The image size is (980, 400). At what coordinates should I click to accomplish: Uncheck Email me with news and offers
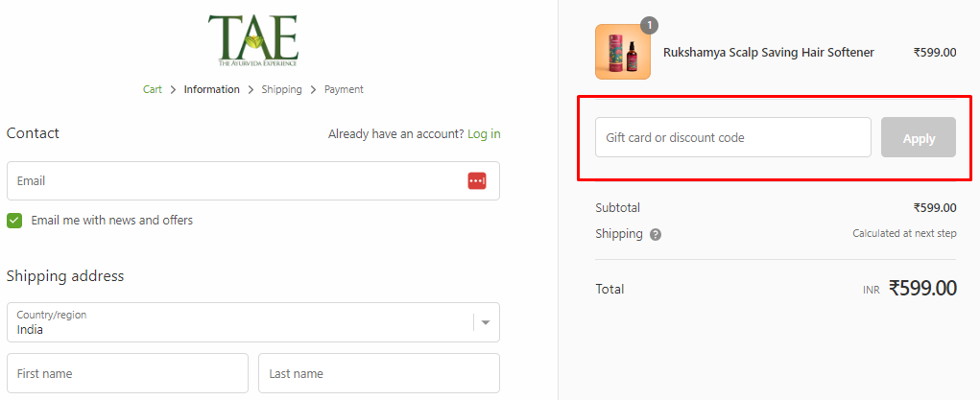click(14, 221)
